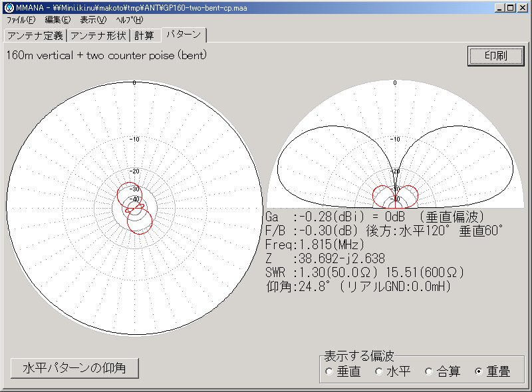Screen dimensions: 532x392
Task: Switch to the アンテナ定義 tab
Action: click(x=35, y=35)
